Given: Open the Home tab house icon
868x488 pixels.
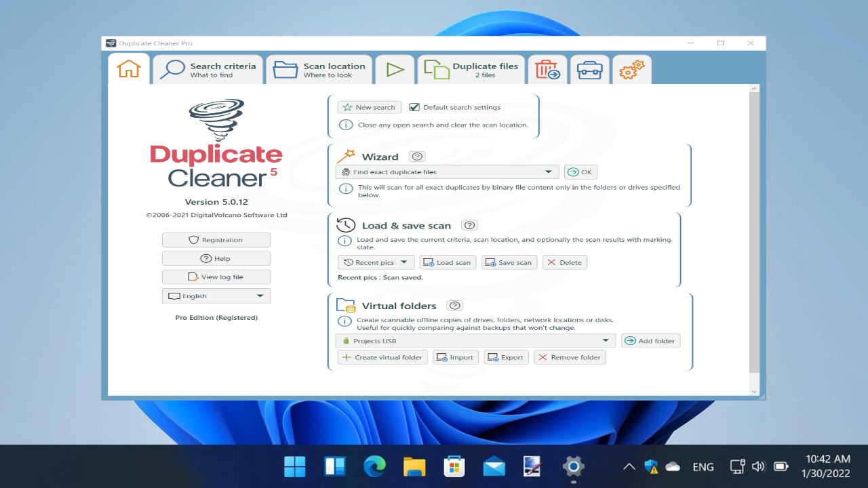Looking at the screenshot, I should (x=128, y=69).
